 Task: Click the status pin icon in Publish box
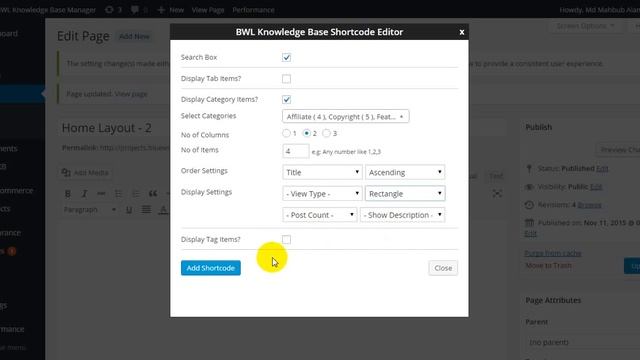point(529,169)
